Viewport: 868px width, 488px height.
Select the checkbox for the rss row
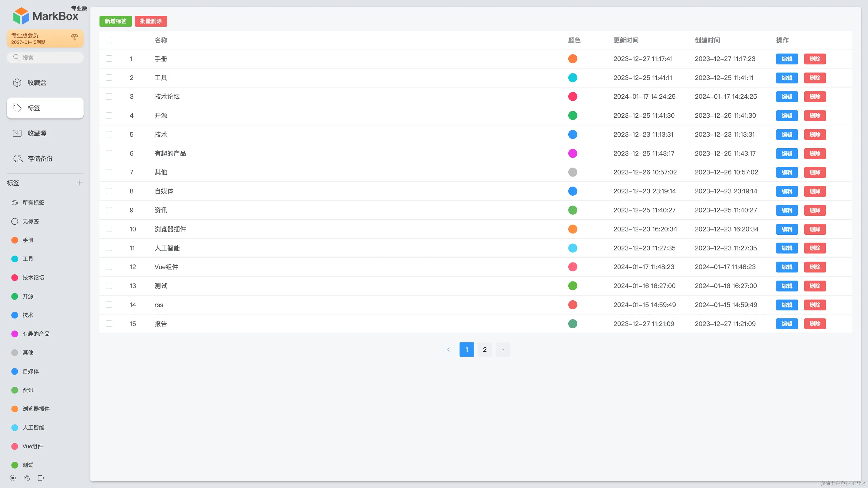pyautogui.click(x=109, y=304)
